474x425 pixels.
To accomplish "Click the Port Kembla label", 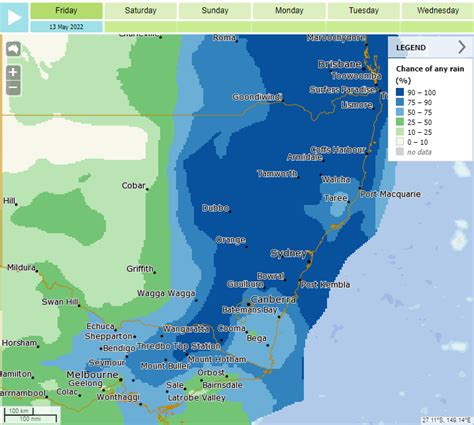I will point(325,284).
